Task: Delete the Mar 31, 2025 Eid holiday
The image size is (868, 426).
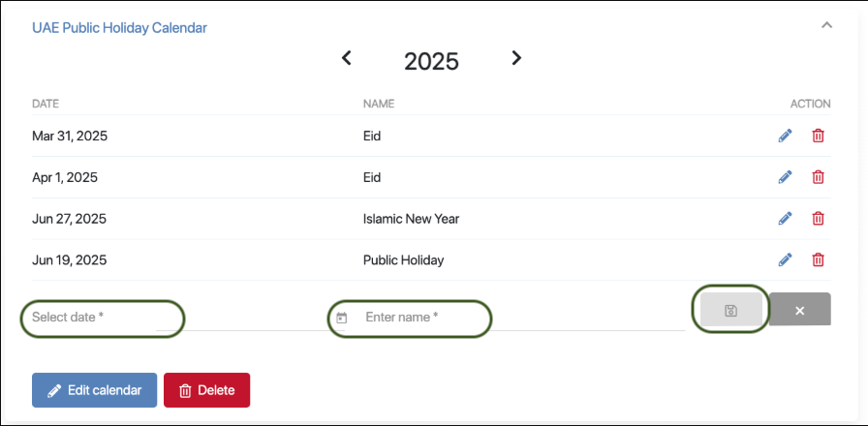Action: coord(818,136)
